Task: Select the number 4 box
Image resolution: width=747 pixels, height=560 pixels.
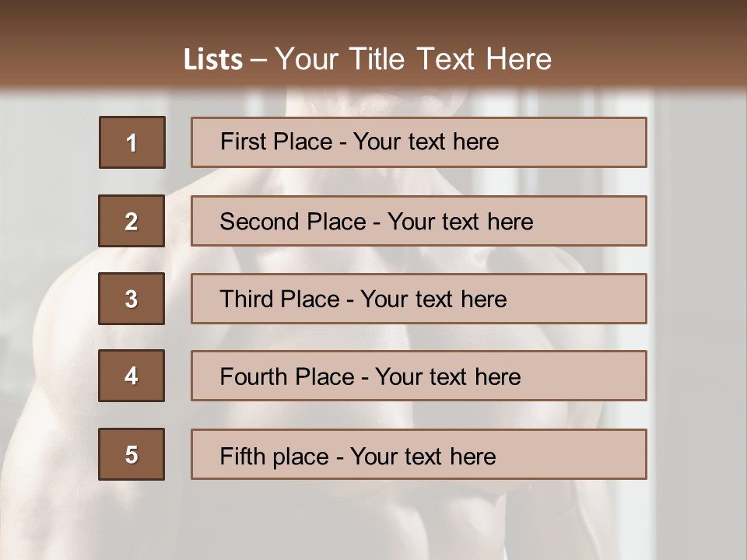Action: [x=132, y=376]
